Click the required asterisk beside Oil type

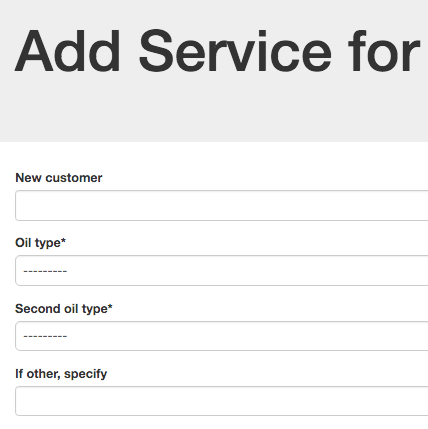[x=63, y=240]
